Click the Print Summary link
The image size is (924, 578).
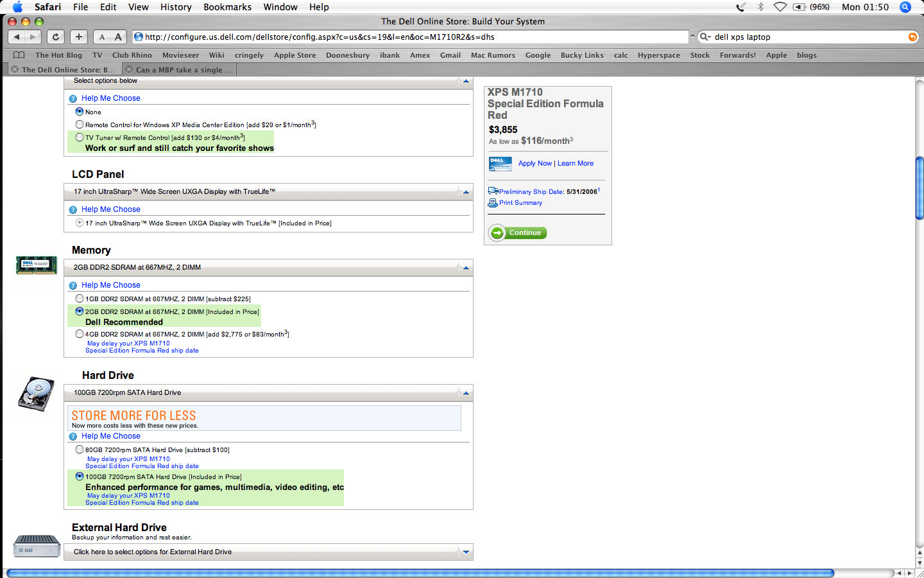(x=520, y=203)
